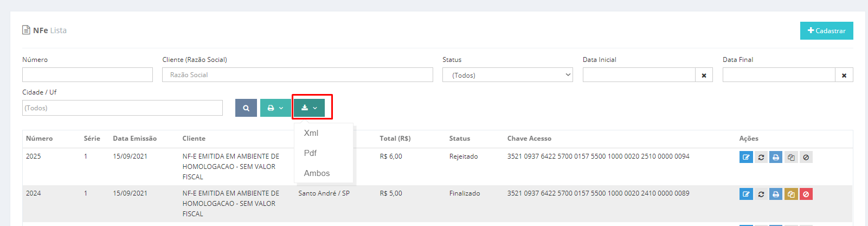Image resolution: width=868 pixels, height=226 pixels.
Task: Click the Série column header
Action: [x=92, y=139]
